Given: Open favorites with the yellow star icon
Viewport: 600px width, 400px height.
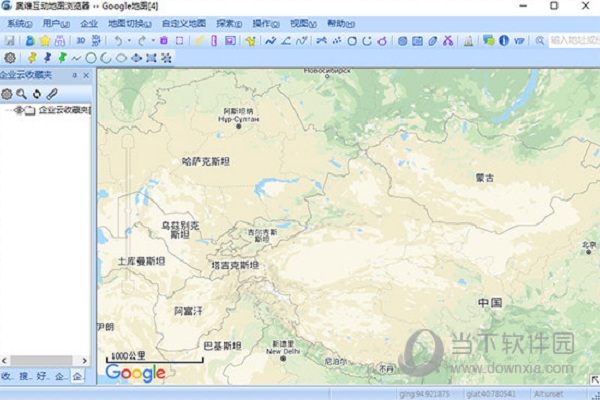Looking at the screenshot, I should point(44,41).
